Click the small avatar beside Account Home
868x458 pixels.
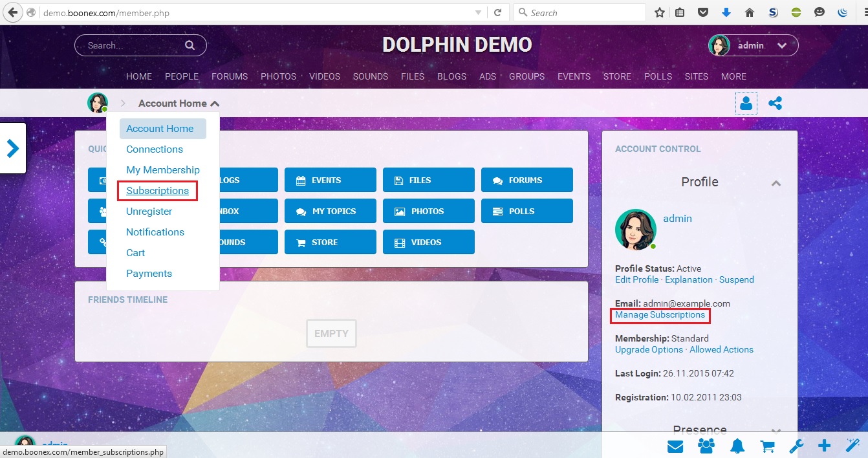(98, 103)
